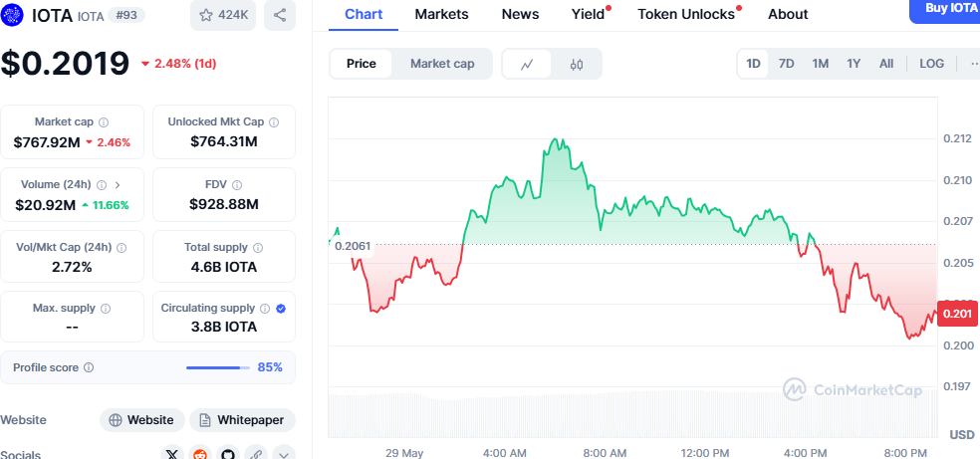
Task: Open info icon beside Max. supply
Action: (x=106, y=308)
